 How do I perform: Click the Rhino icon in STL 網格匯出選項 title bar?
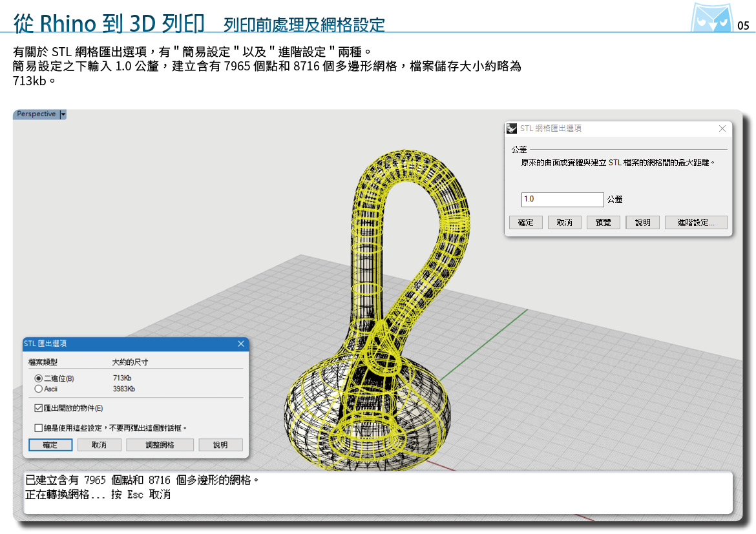tap(512, 128)
